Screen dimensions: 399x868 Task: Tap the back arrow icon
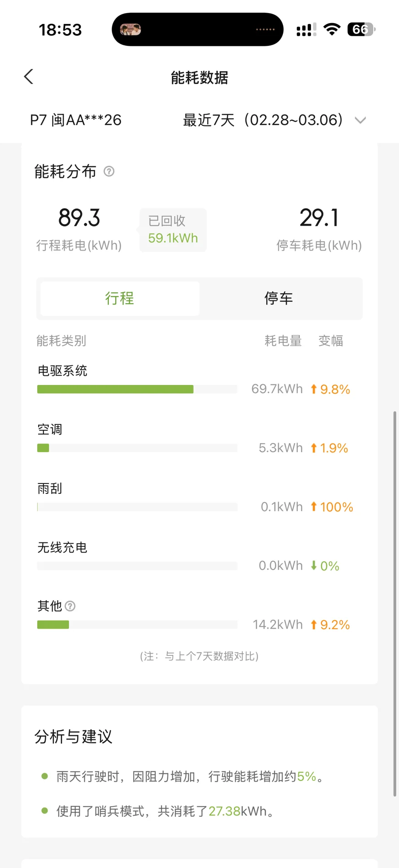(x=29, y=77)
